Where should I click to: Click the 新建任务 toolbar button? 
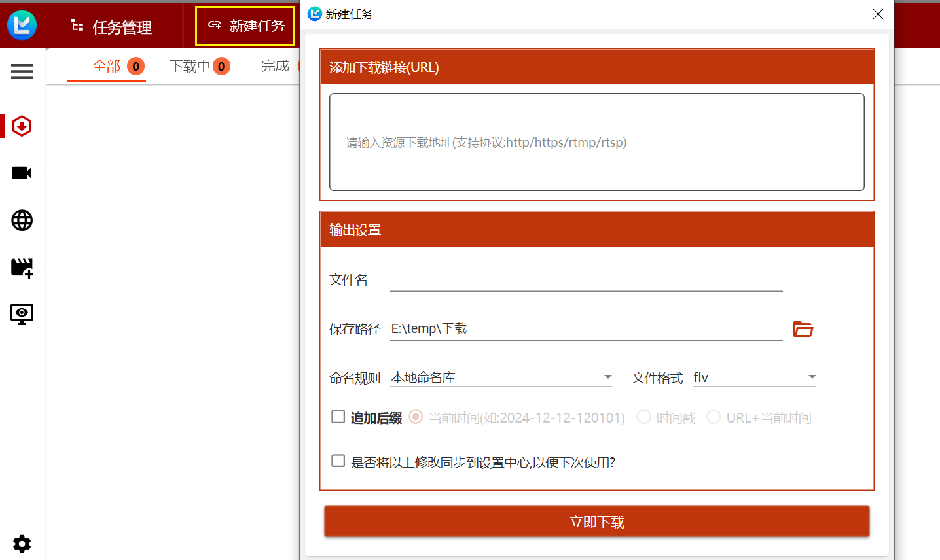point(245,26)
